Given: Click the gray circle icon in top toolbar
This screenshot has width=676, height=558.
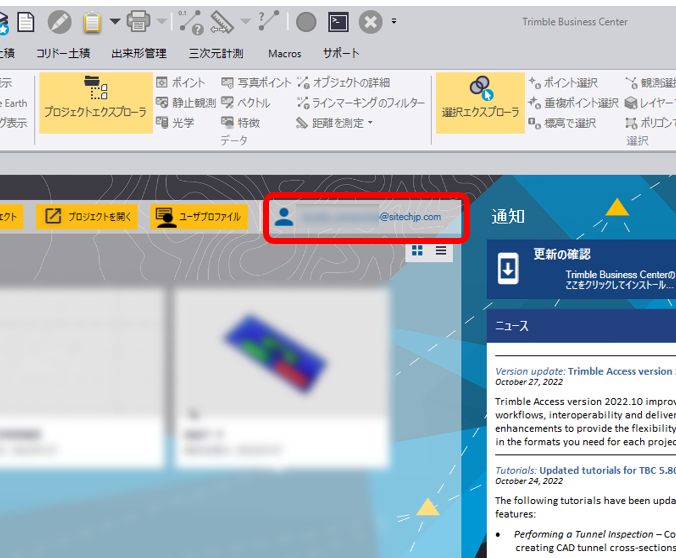Looking at the screenshot, I should (306, 21).
